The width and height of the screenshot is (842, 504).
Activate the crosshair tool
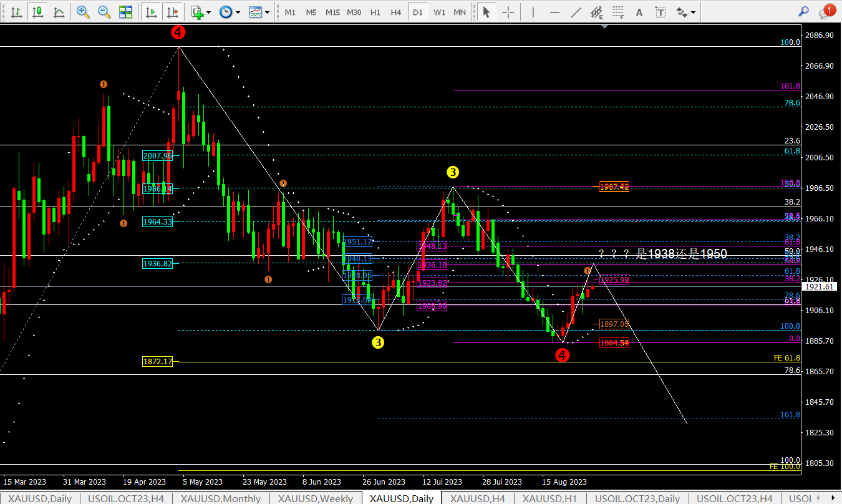(508, 12)
